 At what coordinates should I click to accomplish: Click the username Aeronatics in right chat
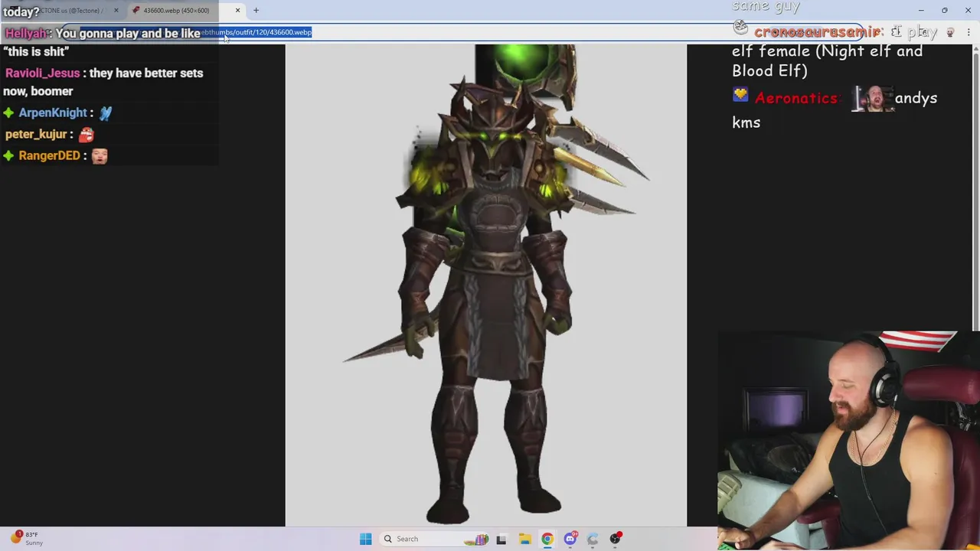pyautogui.click(x=795, y=98)
